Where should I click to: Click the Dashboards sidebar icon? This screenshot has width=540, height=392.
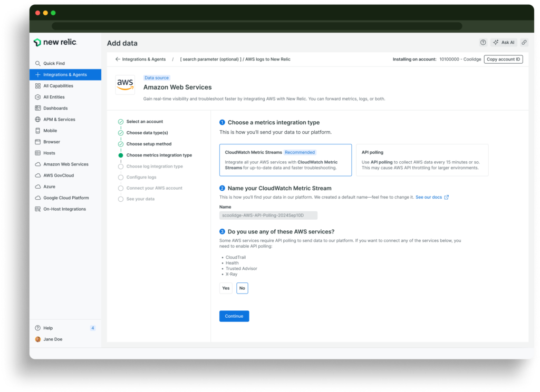[38, 108]
